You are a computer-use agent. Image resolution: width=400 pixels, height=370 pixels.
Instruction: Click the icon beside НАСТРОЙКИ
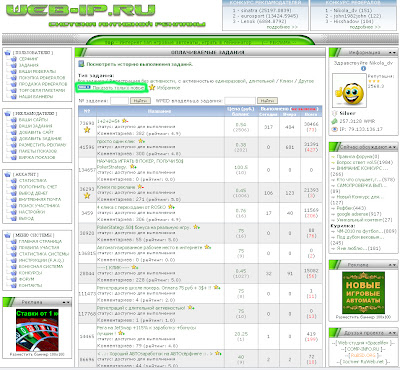click(14, 212)
